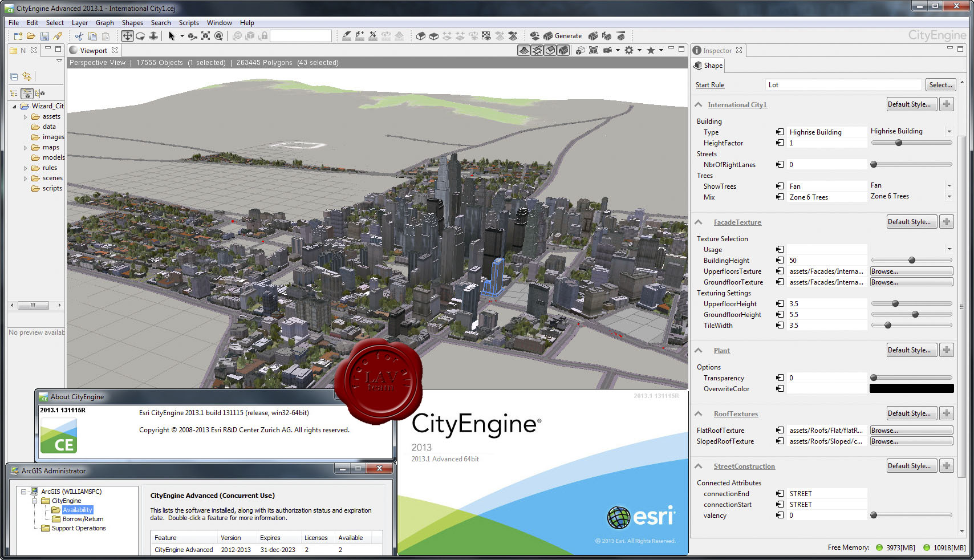The height and width of the screenshot is (560, 974).
Task: Select the Scale transform tool
Action: pyautogui.click(x=205, y=36)
